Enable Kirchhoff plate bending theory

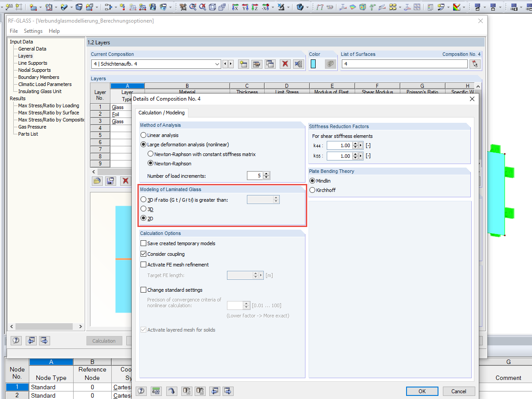(x=313, y=190)
